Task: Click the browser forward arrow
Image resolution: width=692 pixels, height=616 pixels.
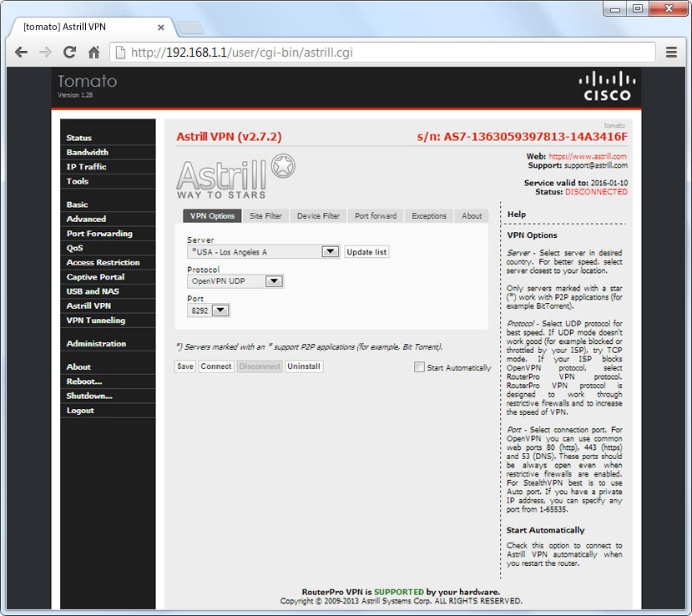Action: [x=45, y=53]
